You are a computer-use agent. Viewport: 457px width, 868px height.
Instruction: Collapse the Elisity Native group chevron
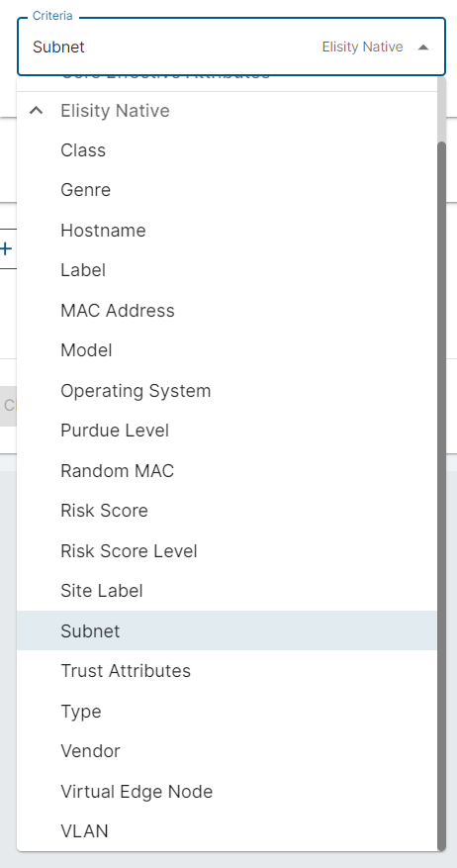[36, 111]
